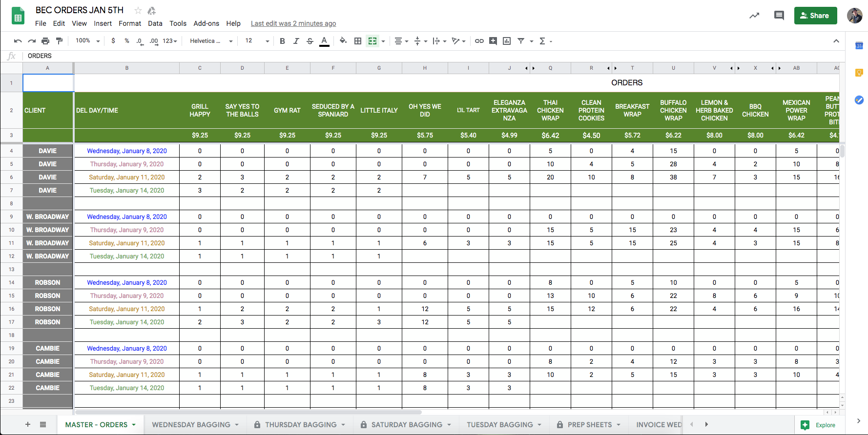Click the Undo arrow
The height and width of the screenshot is (435, 868).
pos(18,41)
